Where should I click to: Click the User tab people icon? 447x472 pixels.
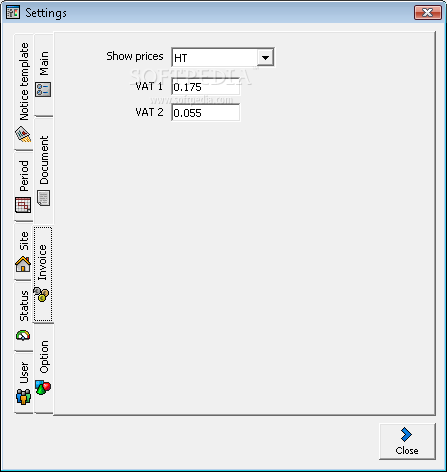(23, 397)
